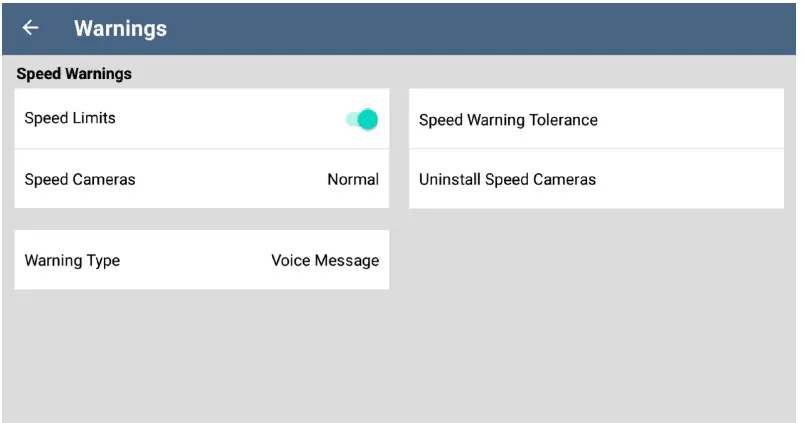The width and height of the screenshot is (804, 423).
Task: Tap the back arrow icon
Action: tap(31, 28)
